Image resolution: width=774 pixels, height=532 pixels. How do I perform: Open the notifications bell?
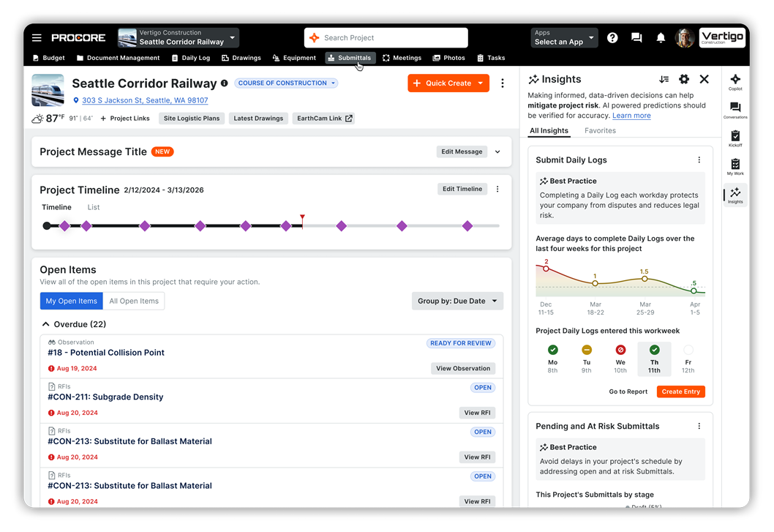click(x=661, y=37)
